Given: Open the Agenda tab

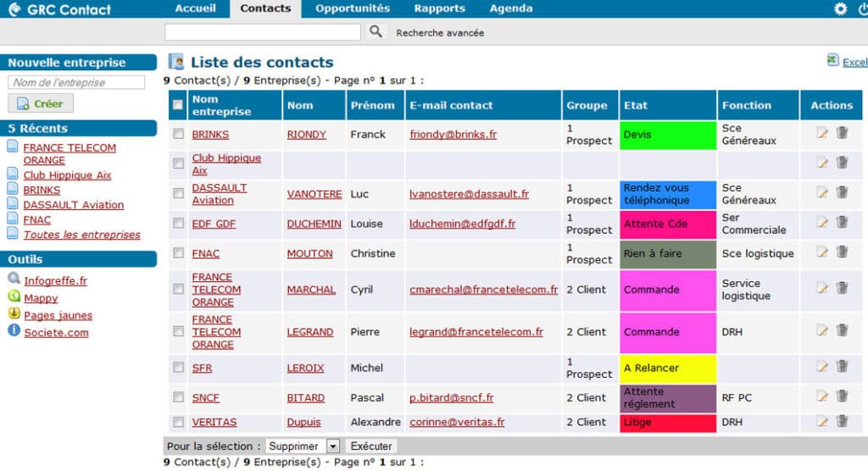Looking at the screenshot, I should click(511, 8).
